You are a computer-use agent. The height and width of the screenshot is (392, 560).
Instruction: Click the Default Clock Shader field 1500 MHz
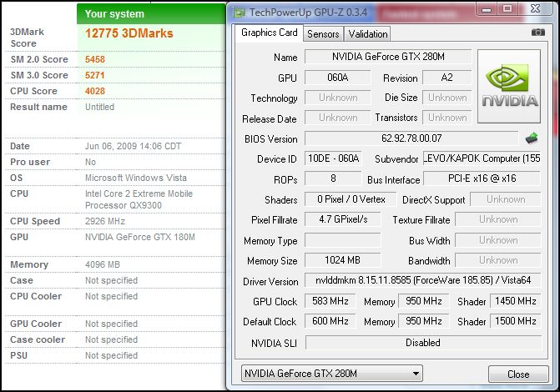click(516, 321)
